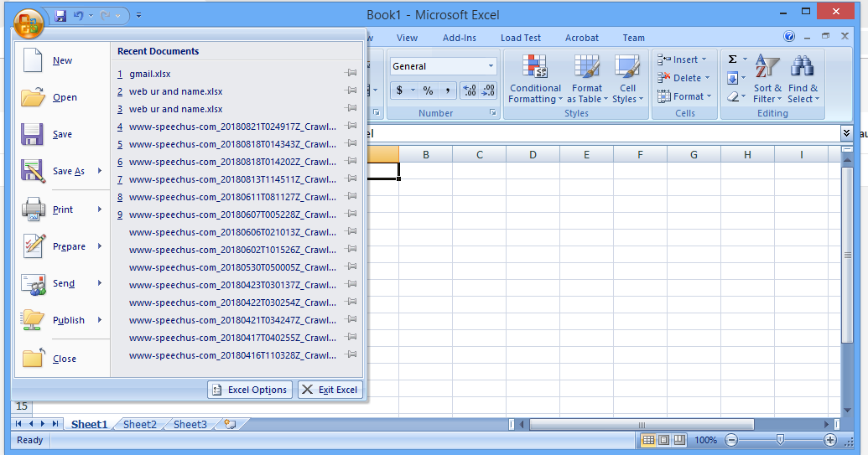Apply Accounting Number Format dollar icon
The width and height of the screenshot is (868, 455).
(x=399, y=90)
